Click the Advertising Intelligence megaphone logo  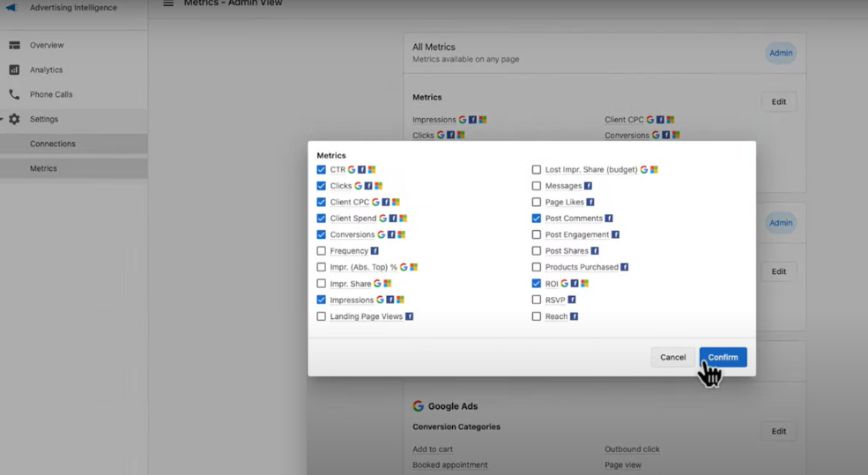pyautogui.click(x=12, y=8)
